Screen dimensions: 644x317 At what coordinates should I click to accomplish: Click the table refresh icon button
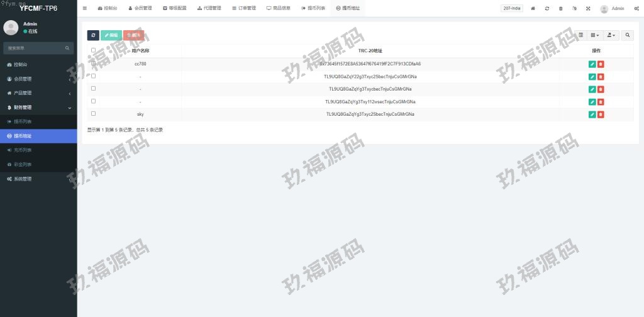93,36
